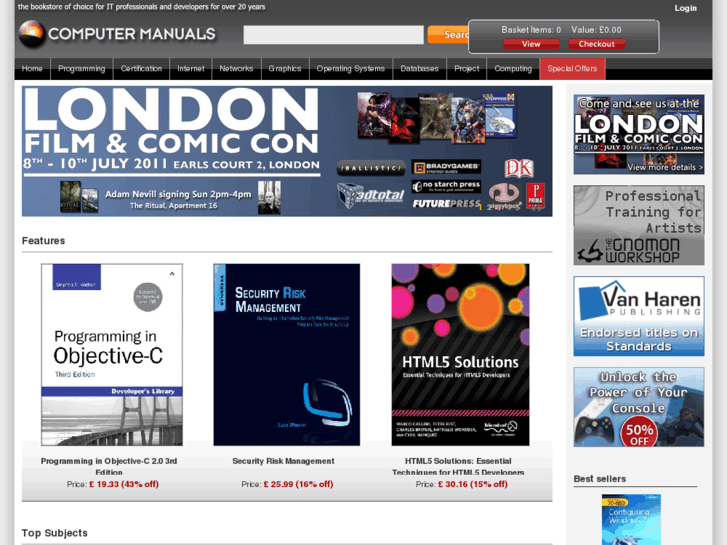Click the Computer Manuals globe logo icon
The height and width of the screenshot is (545, 727).
click(32, 33)
